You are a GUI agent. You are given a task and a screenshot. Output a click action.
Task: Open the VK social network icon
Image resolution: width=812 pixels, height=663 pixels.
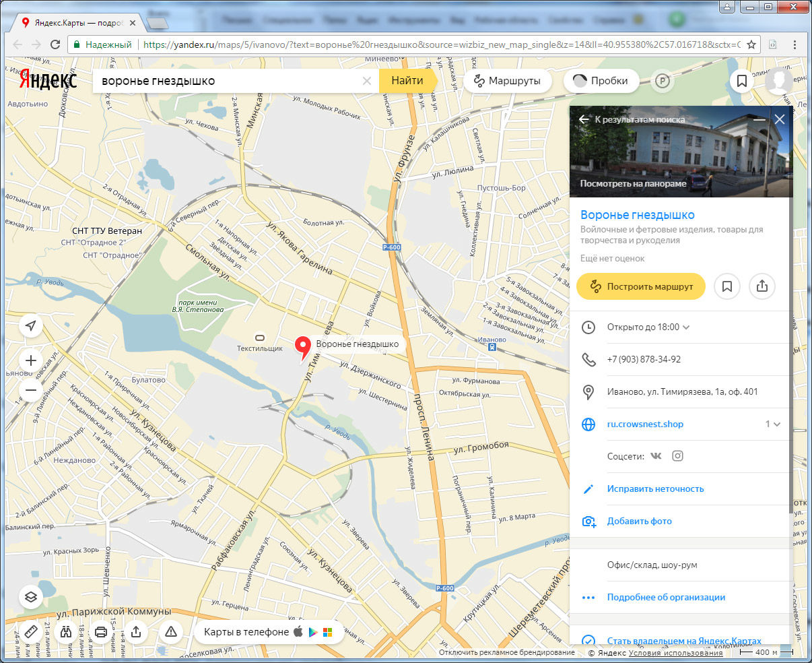pyautogui.click(x=656, y=456)
